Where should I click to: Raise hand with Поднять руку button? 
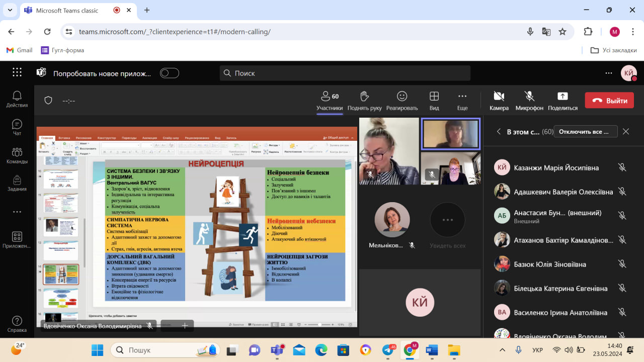coord(364,100)
